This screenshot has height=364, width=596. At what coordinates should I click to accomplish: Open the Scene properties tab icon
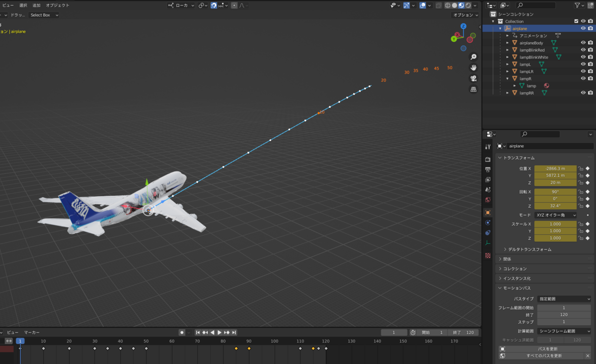pos(488,190)
